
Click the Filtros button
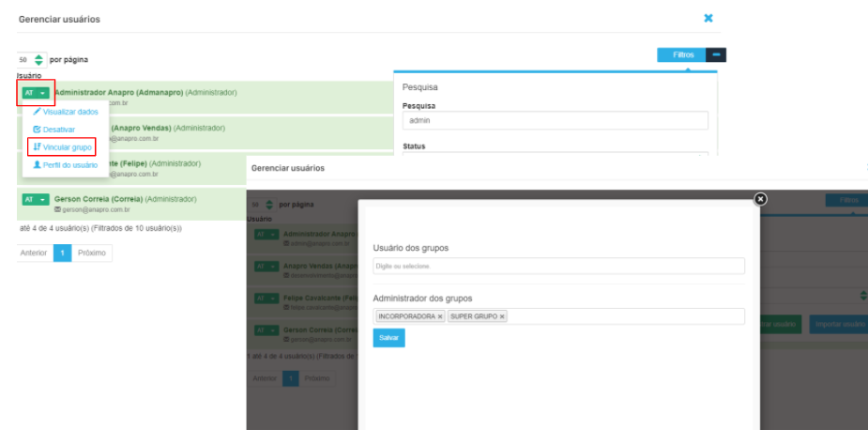[x=682, y=55]
